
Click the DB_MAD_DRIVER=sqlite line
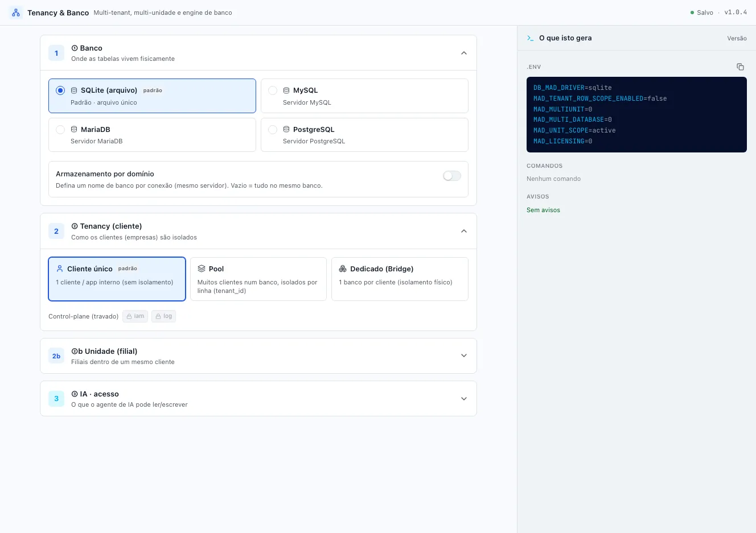573,88
